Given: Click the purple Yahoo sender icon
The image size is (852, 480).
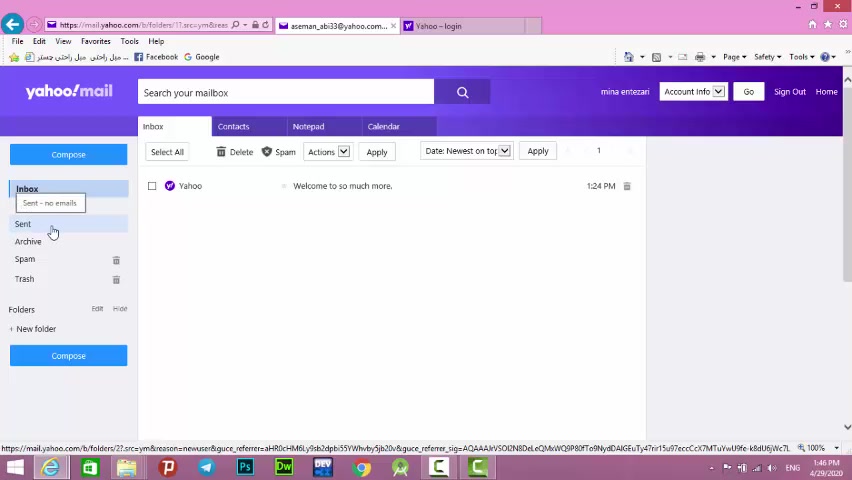Looking at the screenshot, I should coord(170,186).
